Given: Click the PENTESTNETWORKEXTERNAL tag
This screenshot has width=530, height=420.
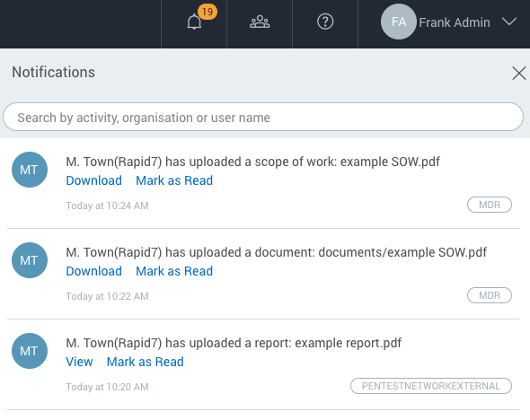Looking at the screenshot, I should click(x=431, y=386).
